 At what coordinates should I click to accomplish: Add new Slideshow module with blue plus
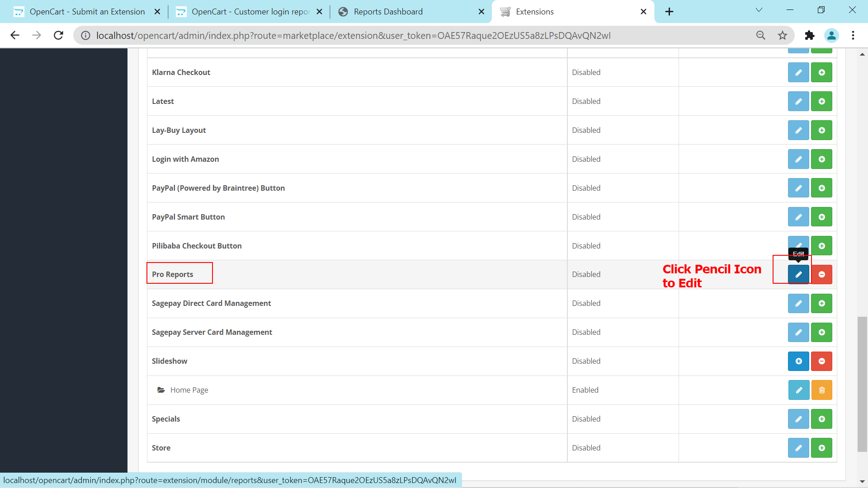(x=798, y=361)
